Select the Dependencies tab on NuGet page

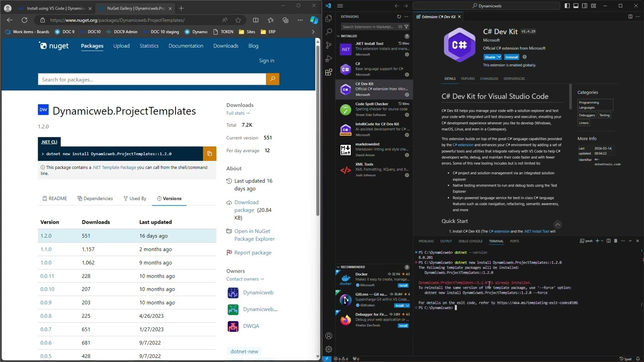pos(95,199)
